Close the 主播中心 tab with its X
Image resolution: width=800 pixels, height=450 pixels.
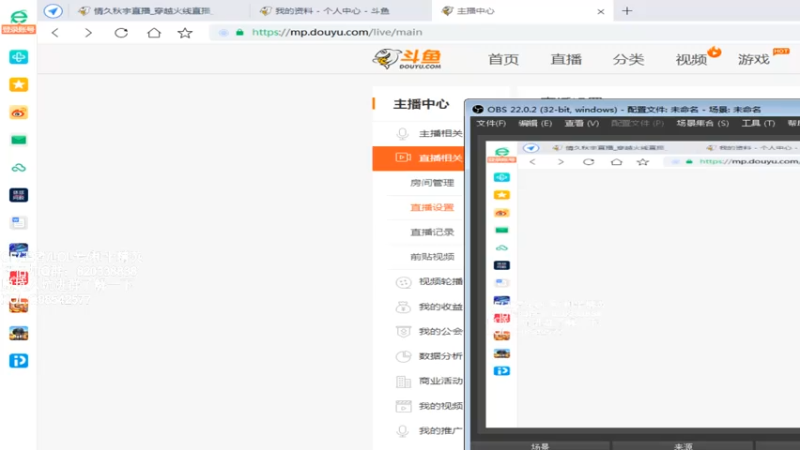pos(601,11)
